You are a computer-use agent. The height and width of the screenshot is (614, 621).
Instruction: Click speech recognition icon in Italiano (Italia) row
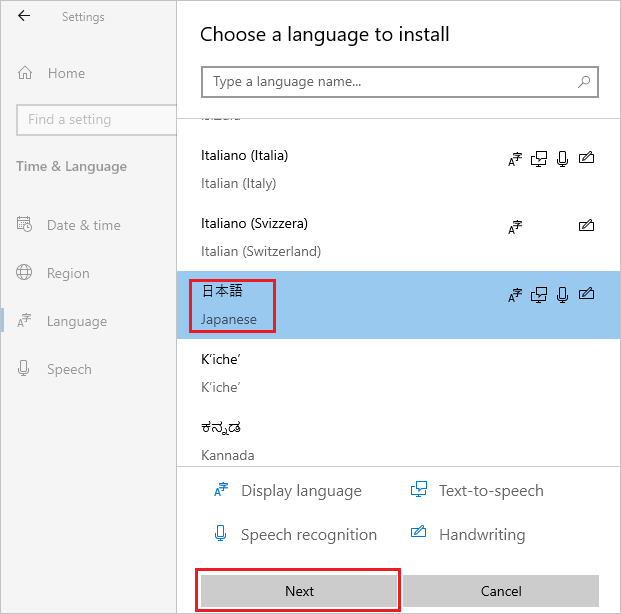563,158
